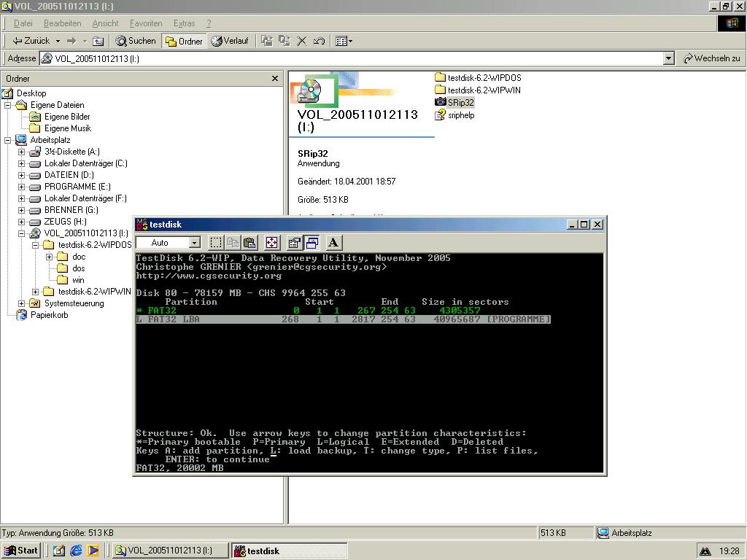Open the Auto font size dropdown

point(194,243)
